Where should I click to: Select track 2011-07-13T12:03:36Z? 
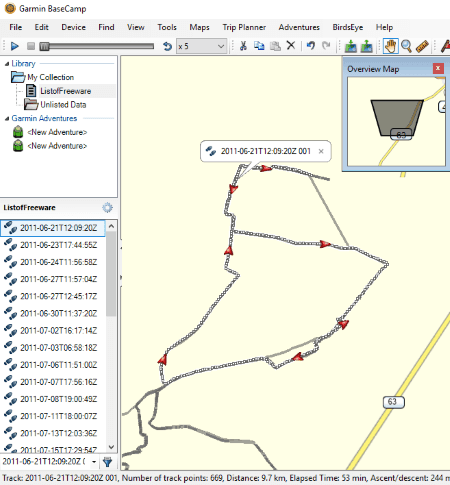tap(53, 433)
